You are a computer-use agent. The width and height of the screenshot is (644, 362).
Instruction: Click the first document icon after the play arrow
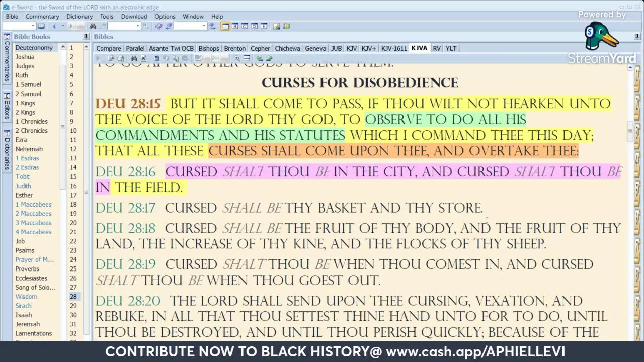[111, 58]
